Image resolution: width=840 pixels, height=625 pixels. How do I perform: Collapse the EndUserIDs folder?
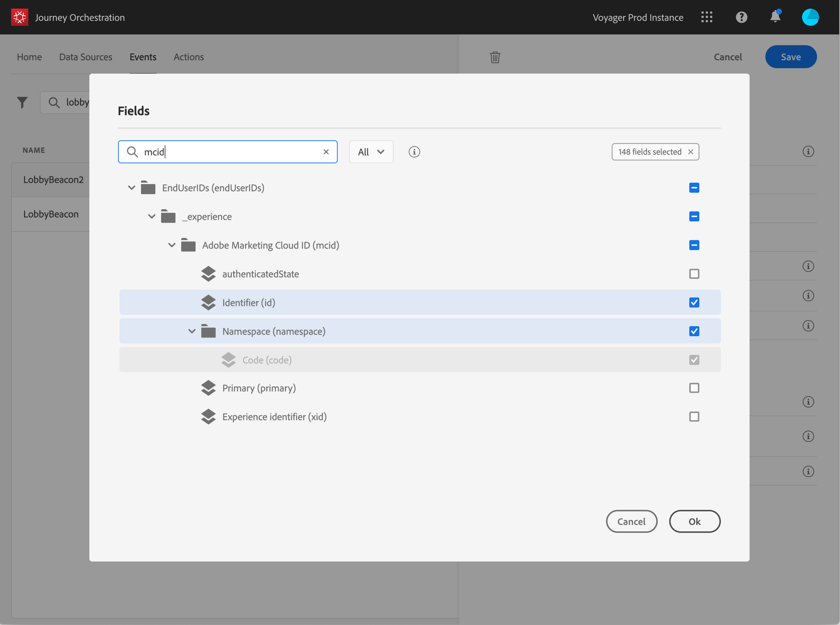tap(132, 188)
